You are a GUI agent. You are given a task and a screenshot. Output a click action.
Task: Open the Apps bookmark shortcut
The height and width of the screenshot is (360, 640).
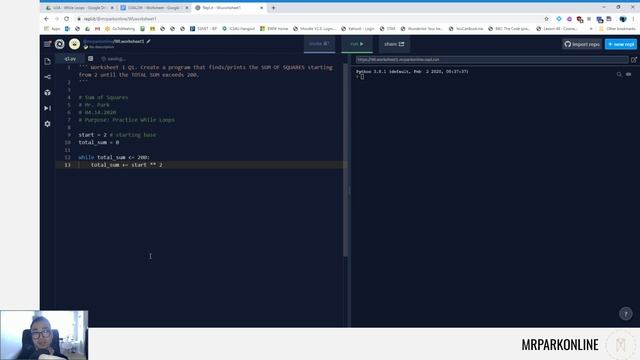tap(52, 29)
